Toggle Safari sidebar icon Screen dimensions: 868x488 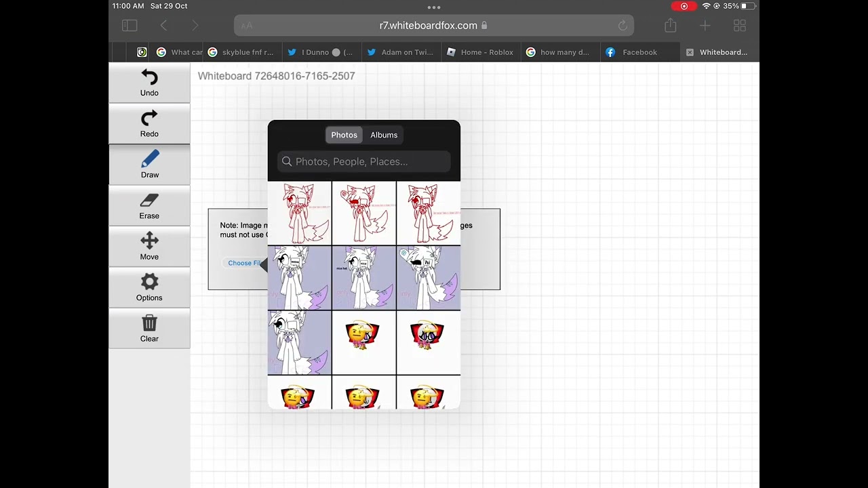pos(130,25)
